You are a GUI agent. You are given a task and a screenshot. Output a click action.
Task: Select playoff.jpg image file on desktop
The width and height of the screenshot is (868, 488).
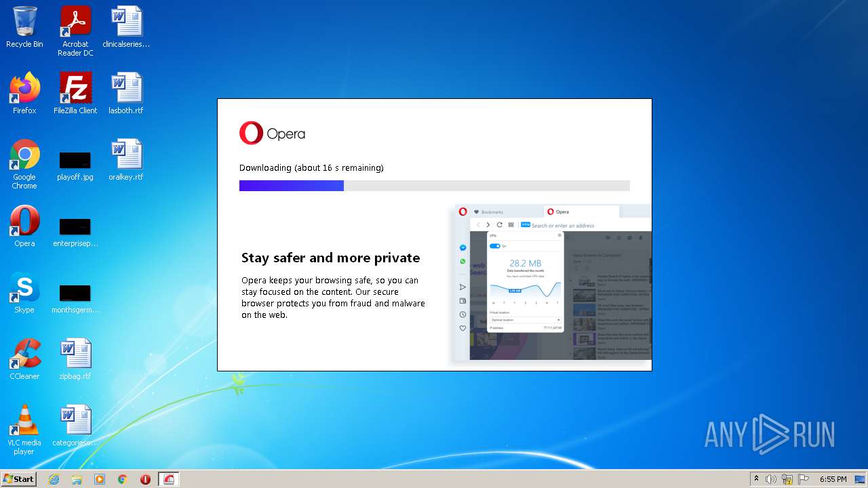(x=75, y=166)
